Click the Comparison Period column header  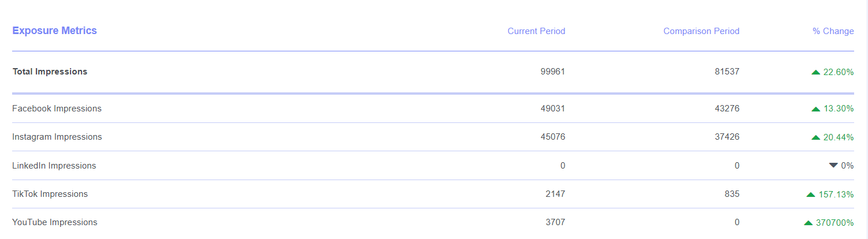pos(701,31)
